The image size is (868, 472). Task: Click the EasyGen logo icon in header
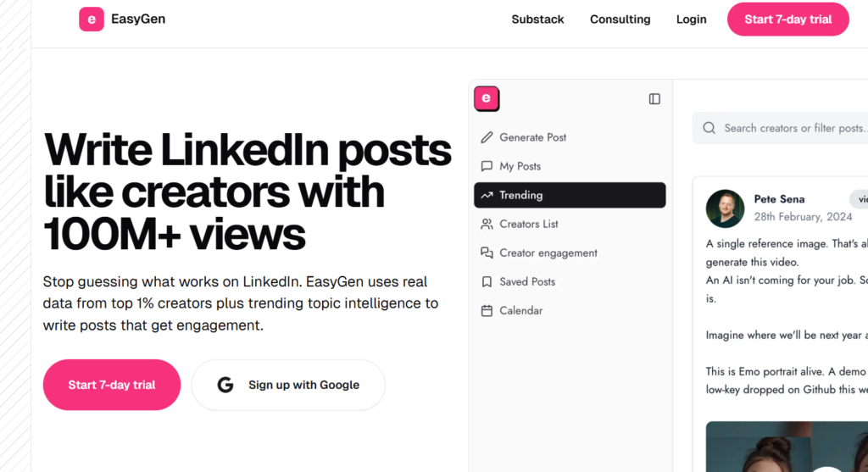92,19
